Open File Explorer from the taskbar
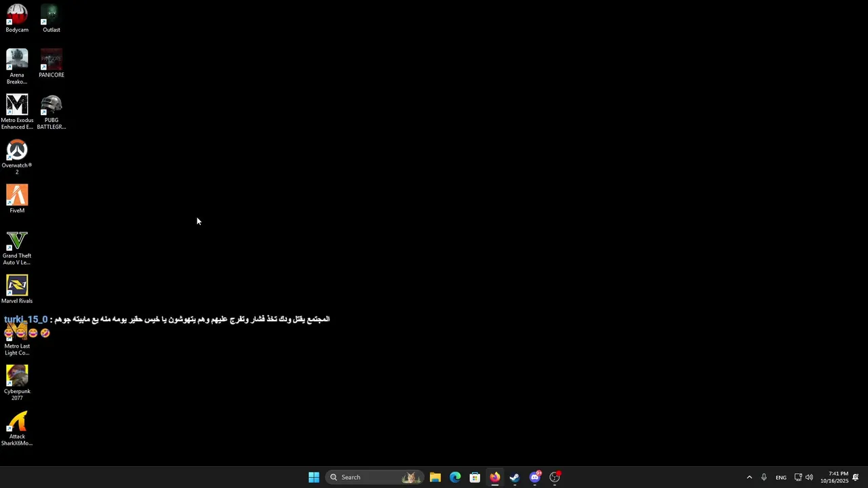 [x=435, y=477]
